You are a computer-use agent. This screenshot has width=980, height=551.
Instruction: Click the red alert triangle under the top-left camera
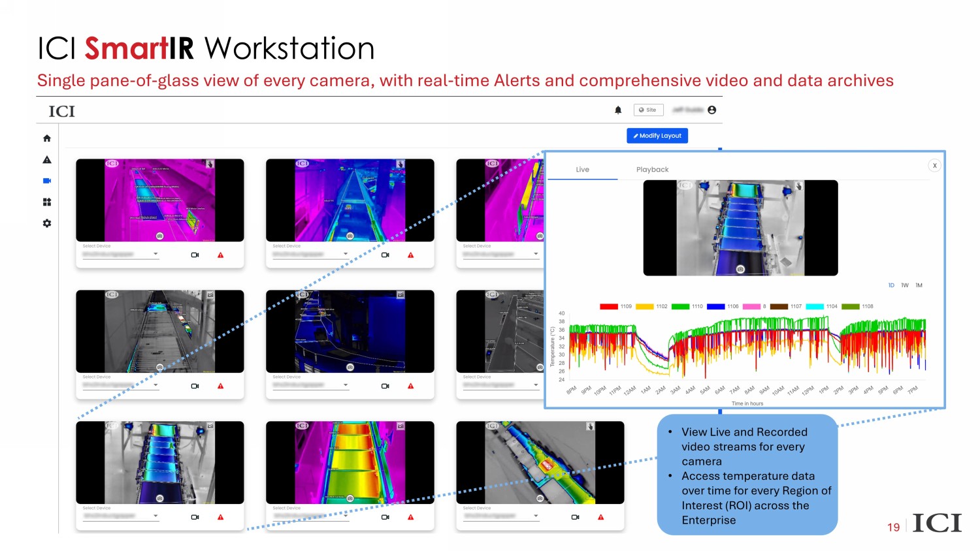click(x=221, y=255)
